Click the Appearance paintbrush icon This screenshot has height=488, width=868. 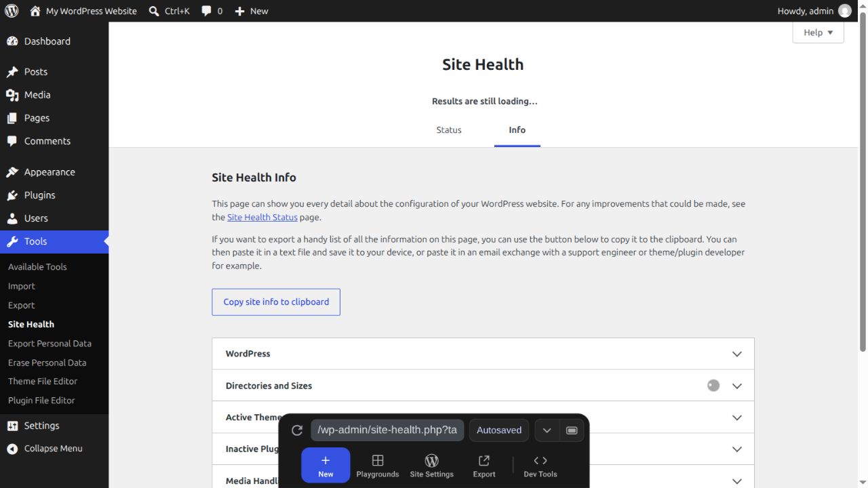pos(12,172)
